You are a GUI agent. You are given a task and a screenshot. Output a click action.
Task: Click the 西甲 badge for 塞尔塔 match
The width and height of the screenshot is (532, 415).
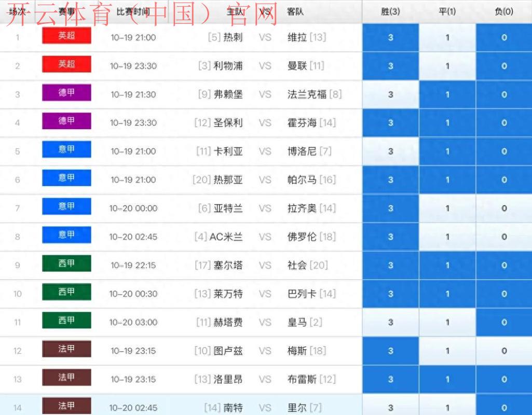(x=66, y=264)
